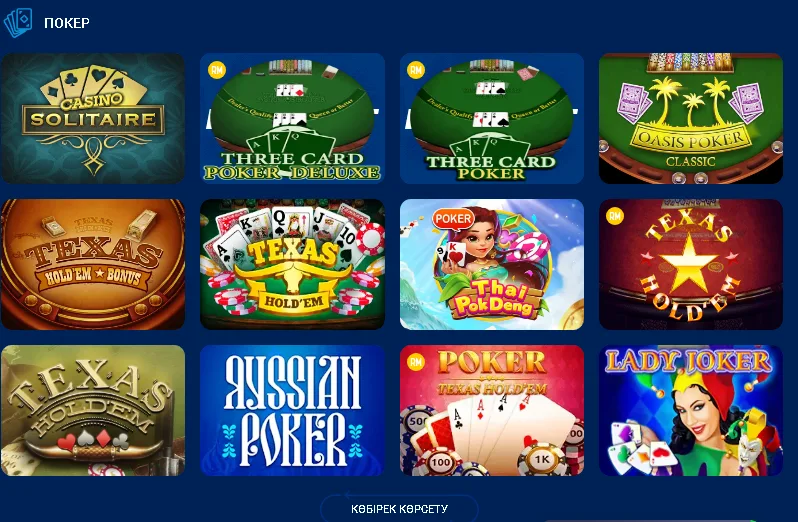Select the Lady Joker game
This screenshot has width=798, height=522.
tap(691, 411)
